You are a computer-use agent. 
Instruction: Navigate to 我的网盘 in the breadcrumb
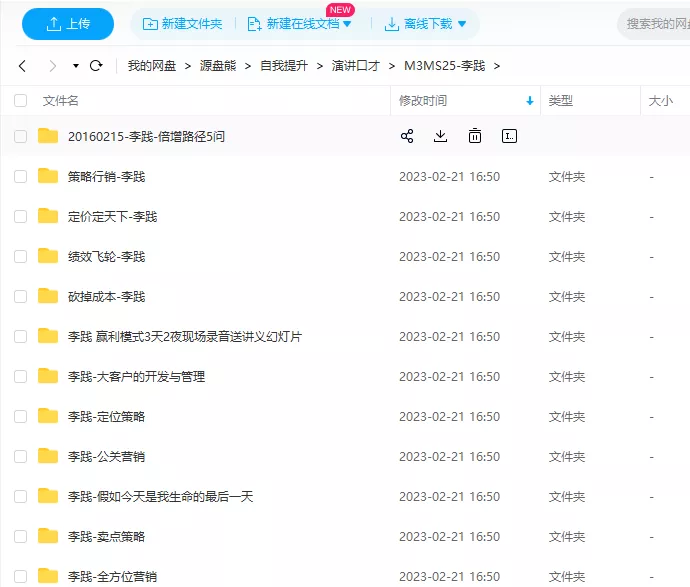(x=152, y=66)
